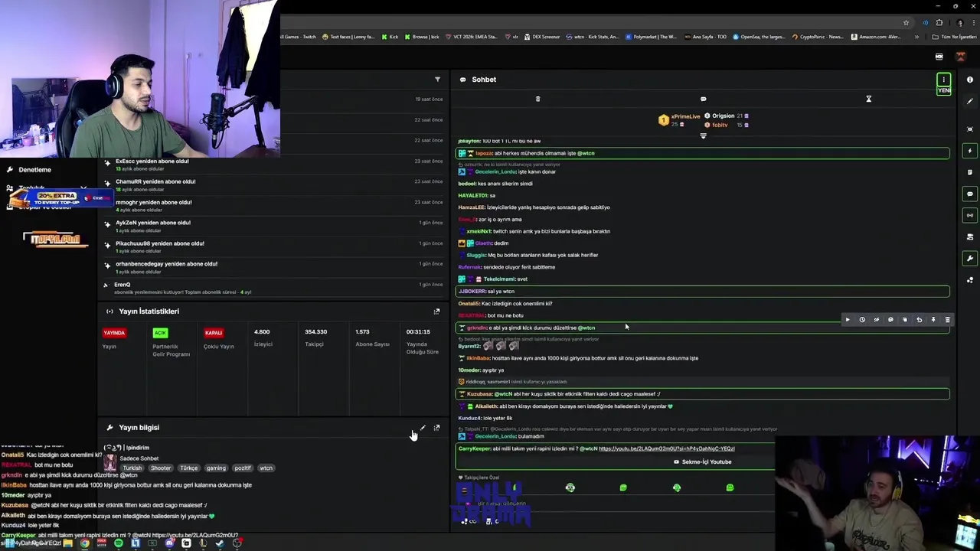This screenshot has height=551, width=980.
Task: Open the Kick bookmark in bookmarks bar
Action: pos(390,37)
